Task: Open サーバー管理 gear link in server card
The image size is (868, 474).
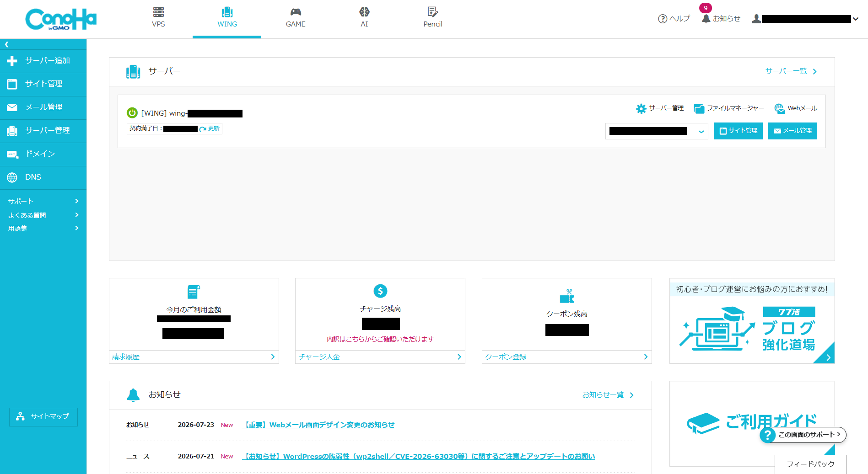Action: click(660, 108)
